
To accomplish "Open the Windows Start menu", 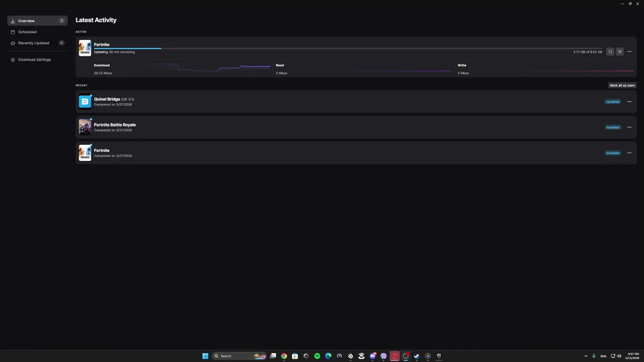I will point(205,356).
